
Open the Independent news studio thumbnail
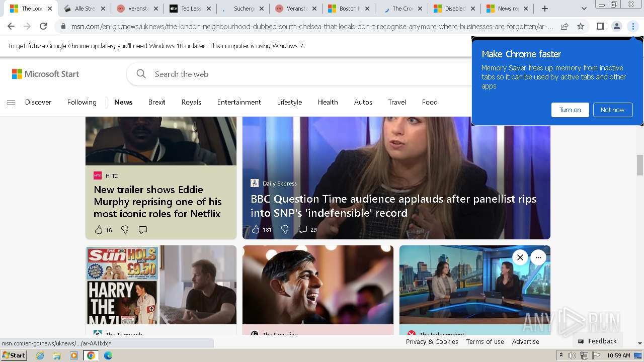(x=475, y=285)
